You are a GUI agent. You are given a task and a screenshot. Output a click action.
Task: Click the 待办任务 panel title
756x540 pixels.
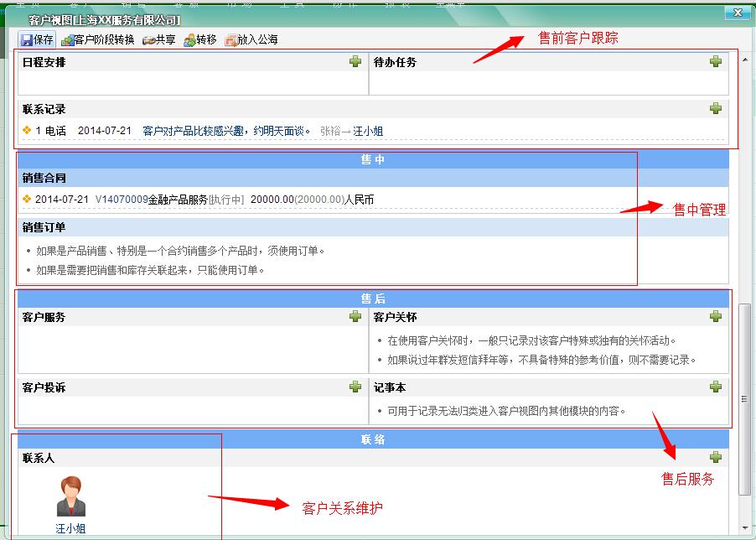[x=395, y=62]
